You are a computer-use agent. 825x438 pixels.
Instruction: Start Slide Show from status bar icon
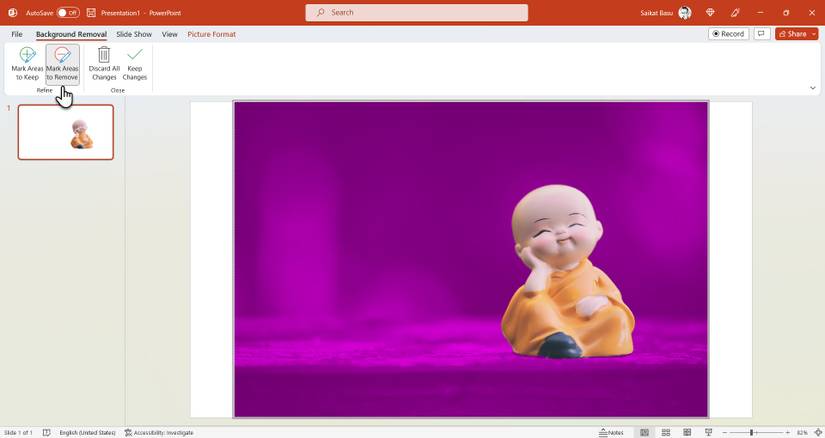click(x=709, y=433)
